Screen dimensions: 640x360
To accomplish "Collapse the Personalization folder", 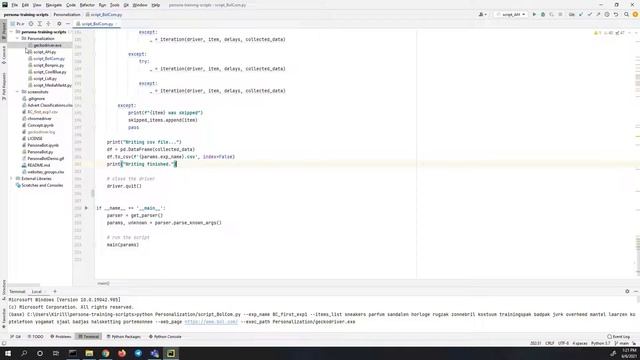I will click(18, 38).
